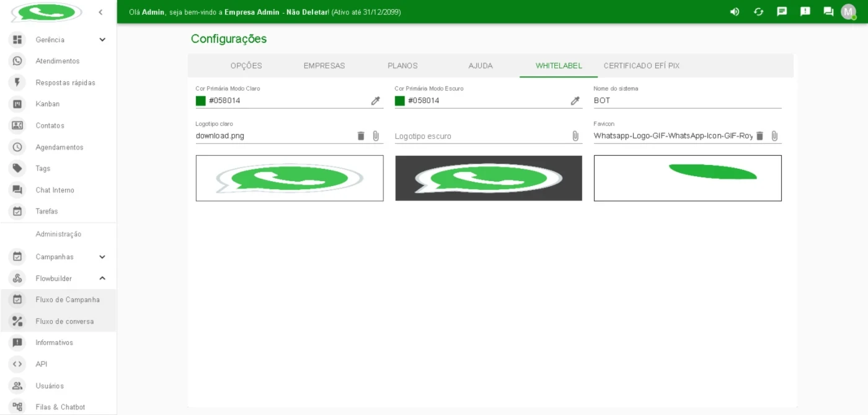Image resolution: width=868 pixels, height=415 pixels.
Task: Open eyedropper for Cor Primária Modo Claro
Action: click(x=375, y=100)
